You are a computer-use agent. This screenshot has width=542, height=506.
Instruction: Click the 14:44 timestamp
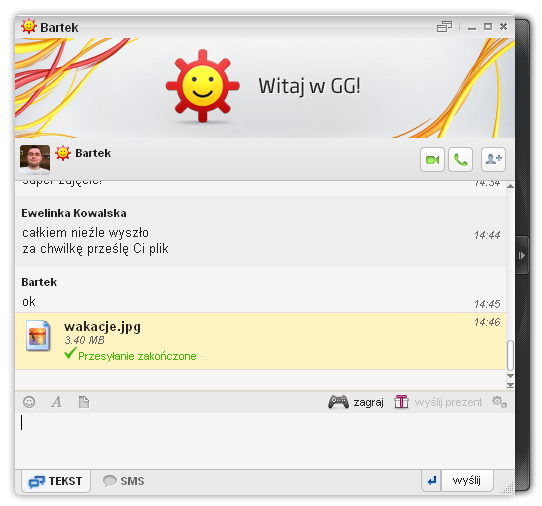coord(487,235)
